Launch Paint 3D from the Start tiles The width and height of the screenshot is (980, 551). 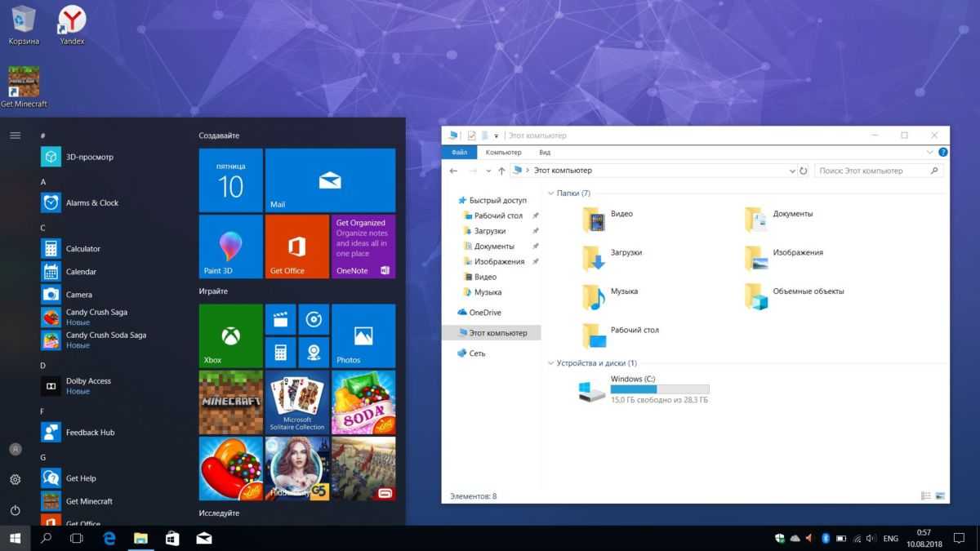tap(230, 247)
